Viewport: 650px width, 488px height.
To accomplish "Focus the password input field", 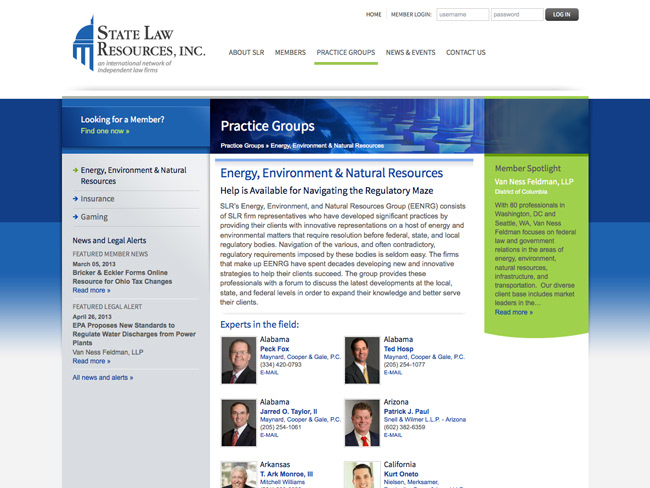I will (x=517, y=15).
